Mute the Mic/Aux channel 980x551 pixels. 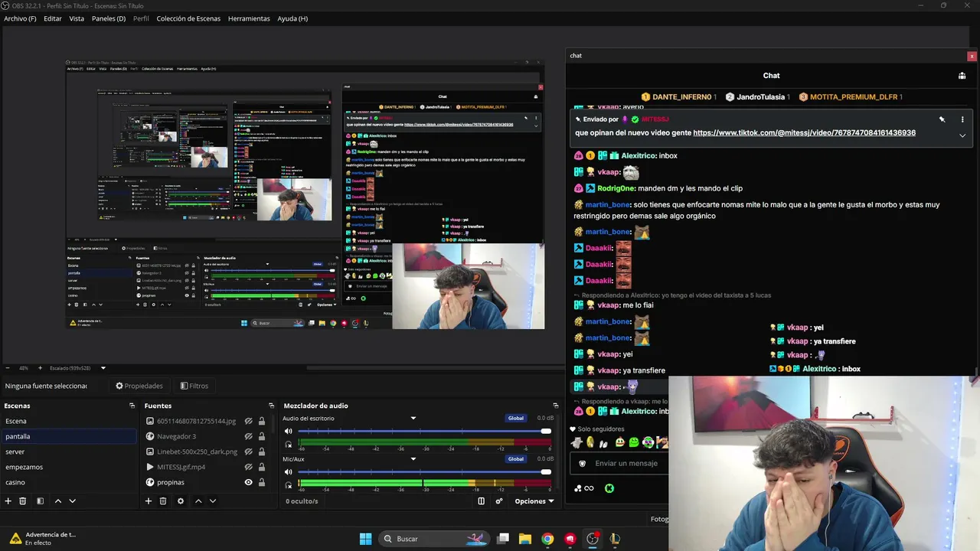pyautogui.click(x=289, y=472)
